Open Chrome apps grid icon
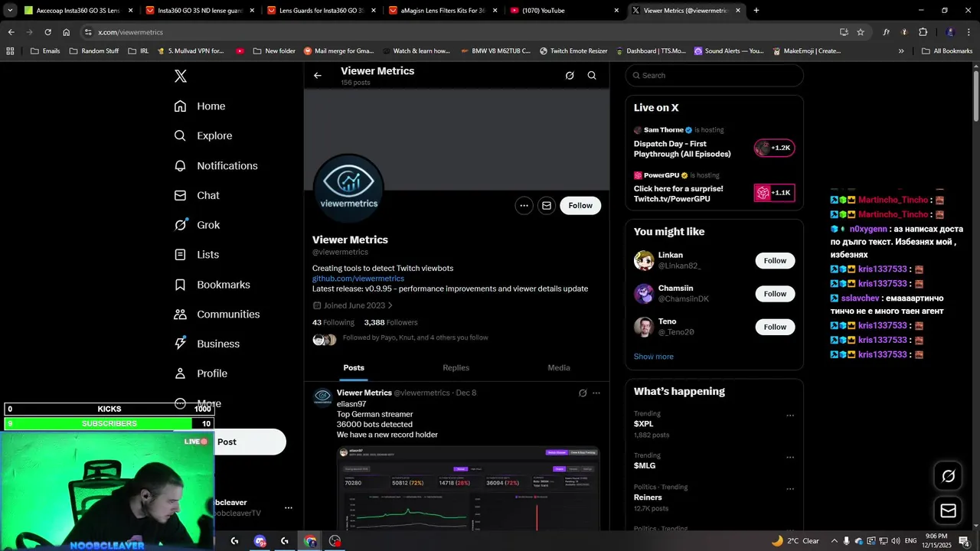The width and height of the screenshot is (980, 551). 10,51
